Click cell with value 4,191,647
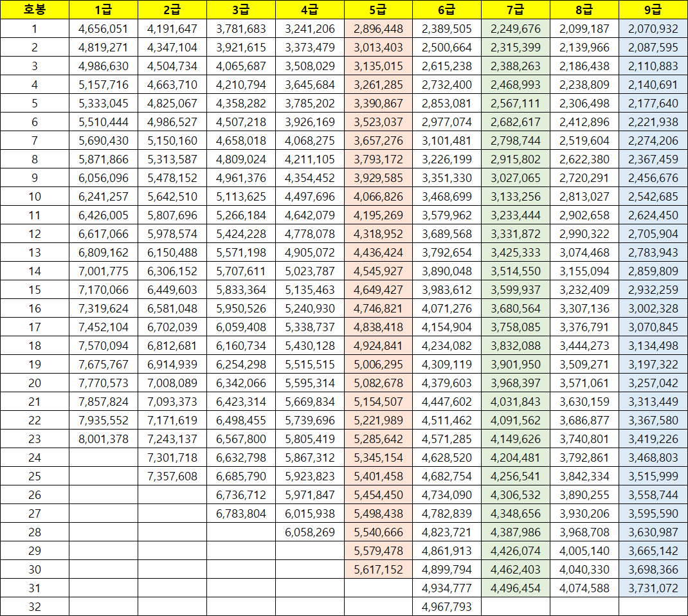 click(172, 28)
